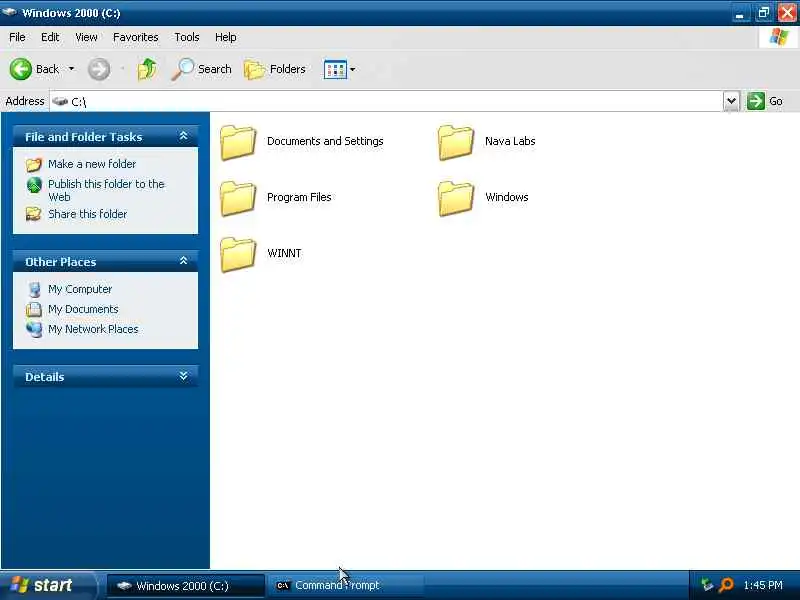The image size is (800, 600).
Task: Open the View menu
Action: pos(86,37)
